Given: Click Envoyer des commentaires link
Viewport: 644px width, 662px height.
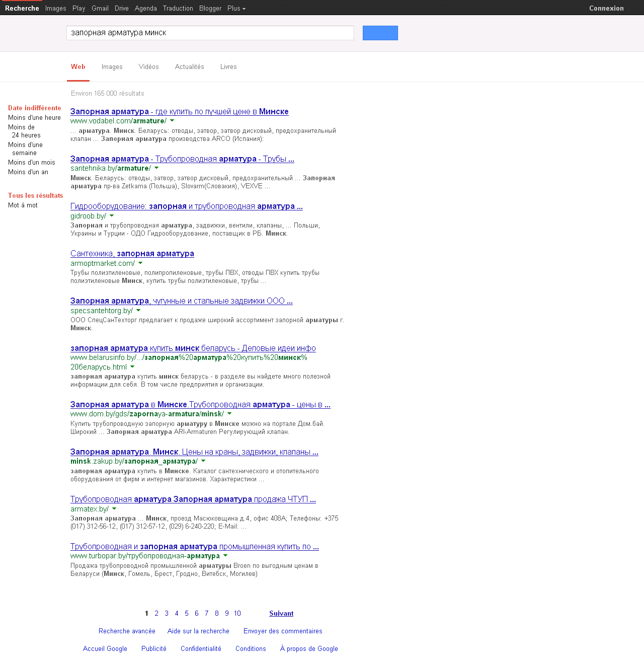Looking at the screenshot, I should [x=283, y=631].
